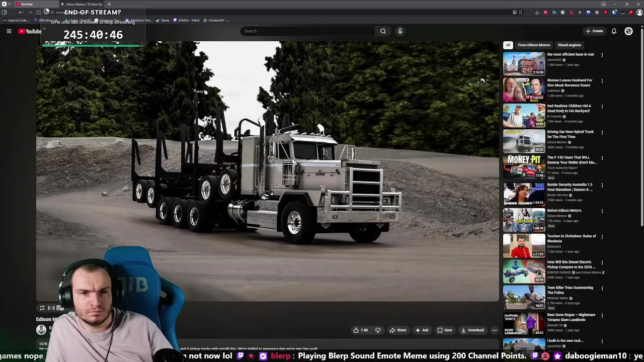Open the reader view icon in the address bar
The image size is (644, 362).
coord(515,12)
